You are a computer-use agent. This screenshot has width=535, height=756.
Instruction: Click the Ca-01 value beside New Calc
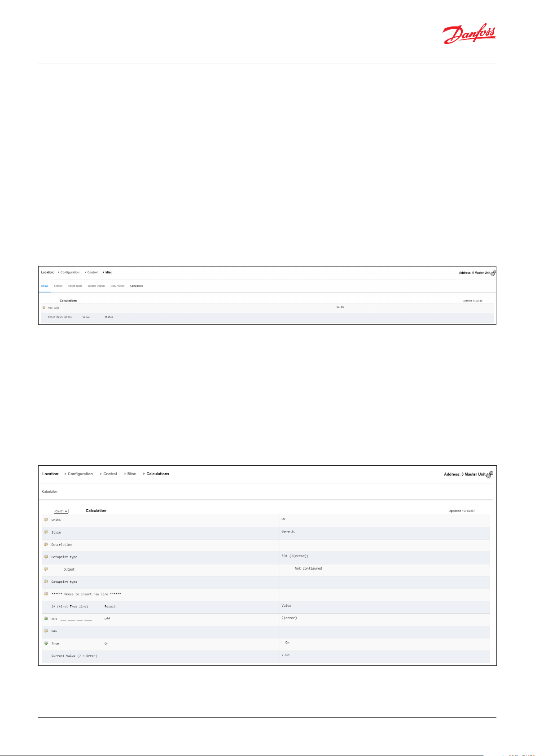[x=340, y=307]
